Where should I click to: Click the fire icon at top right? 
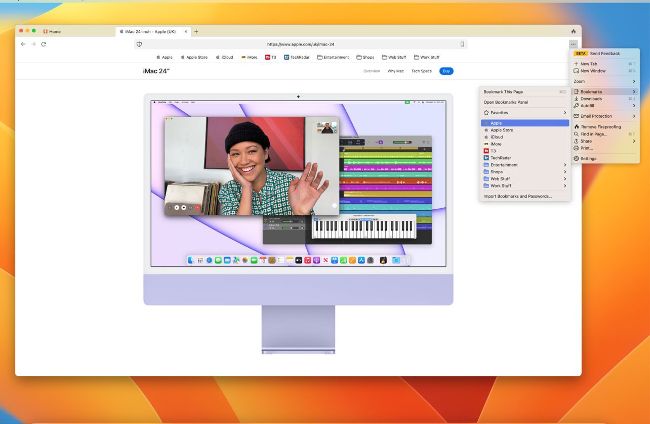point(573,31)
